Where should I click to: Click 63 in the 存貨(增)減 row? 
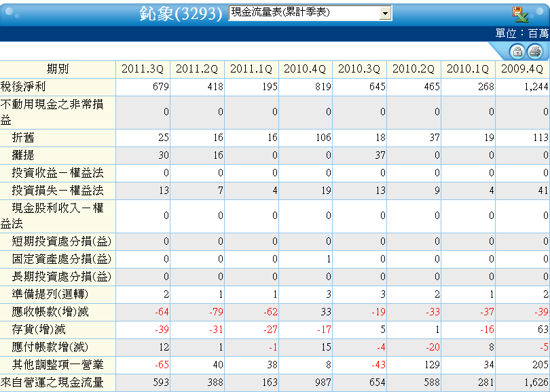click(x=543, y=330)
